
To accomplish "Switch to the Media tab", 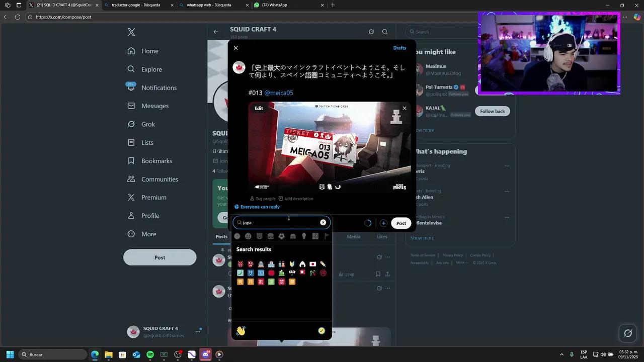I will coord(353,236).
